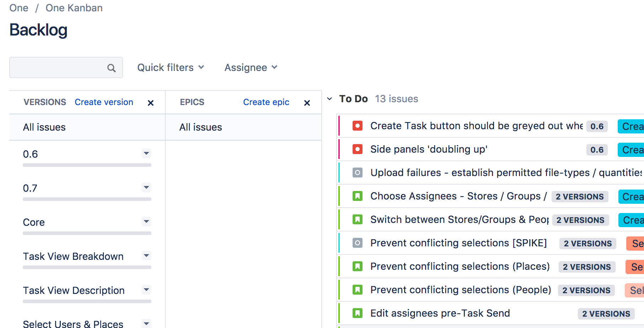
Task: Click story icon of 'Prevent conflicting selections (Places)'
Action: click(x=358, y=266)
